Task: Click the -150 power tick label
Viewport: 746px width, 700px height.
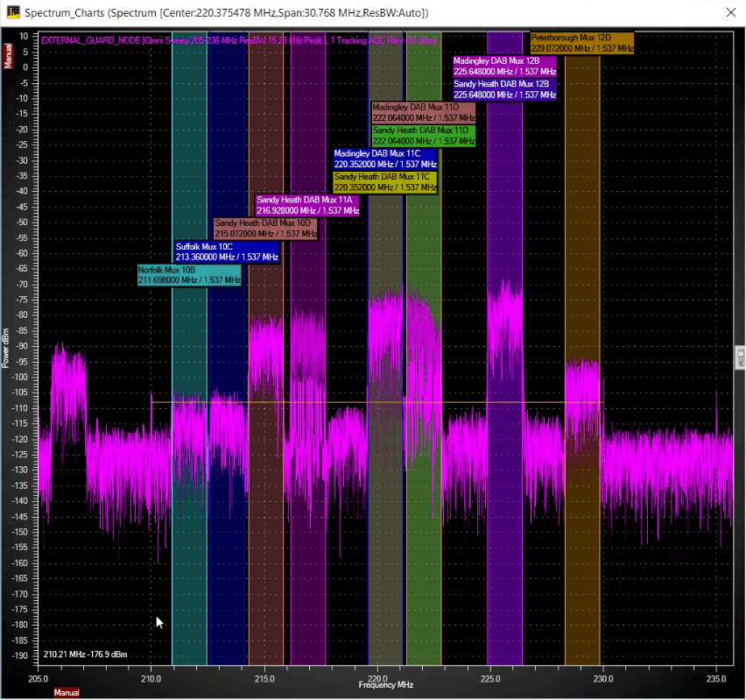Action: point(20,532)
